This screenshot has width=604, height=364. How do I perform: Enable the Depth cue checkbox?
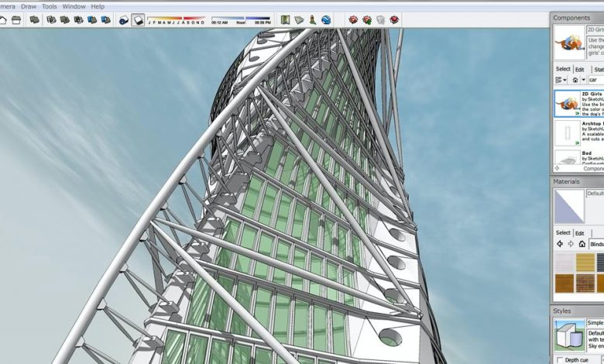(x=560, y=360)
